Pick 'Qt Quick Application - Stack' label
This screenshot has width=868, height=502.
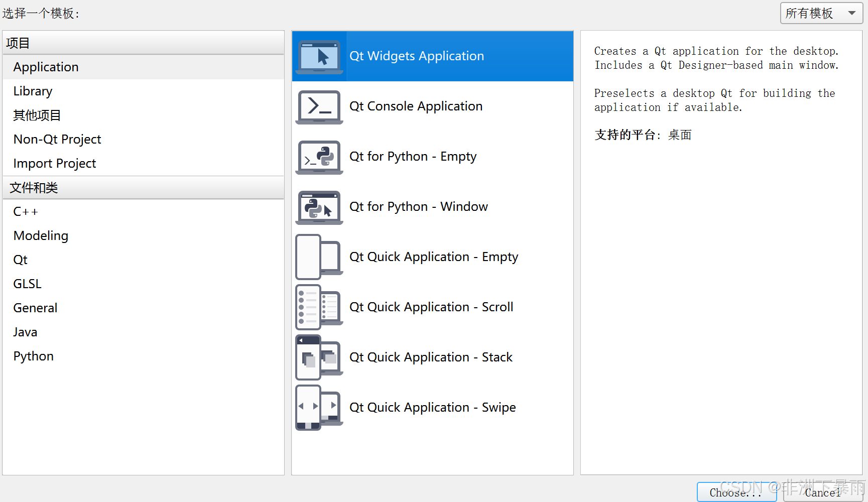pos(431,357)
